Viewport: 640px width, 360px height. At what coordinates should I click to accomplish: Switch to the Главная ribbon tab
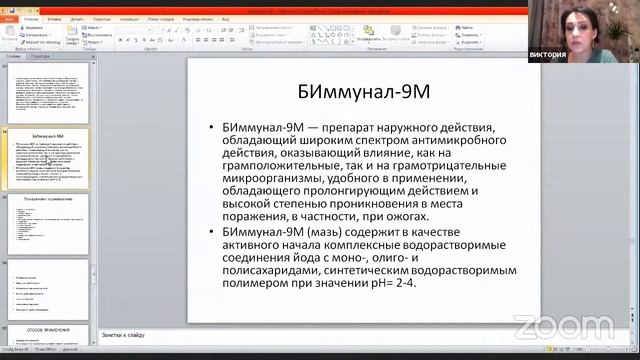pos(31,19)
